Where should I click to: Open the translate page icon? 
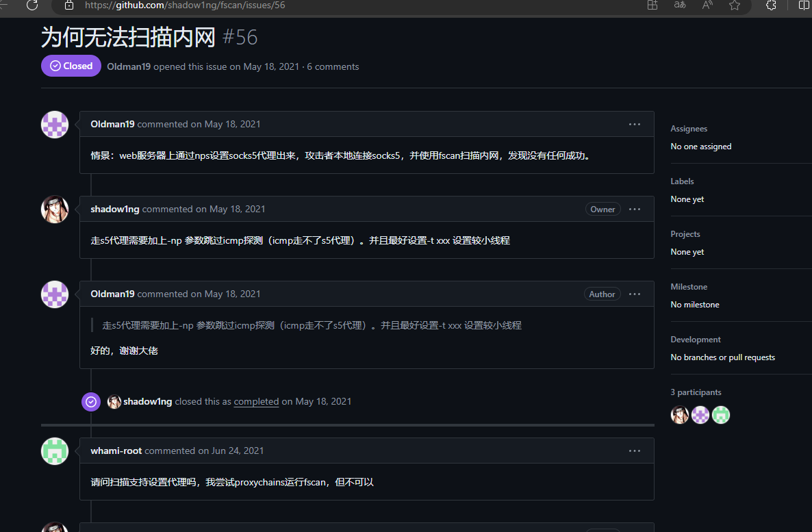680,5
